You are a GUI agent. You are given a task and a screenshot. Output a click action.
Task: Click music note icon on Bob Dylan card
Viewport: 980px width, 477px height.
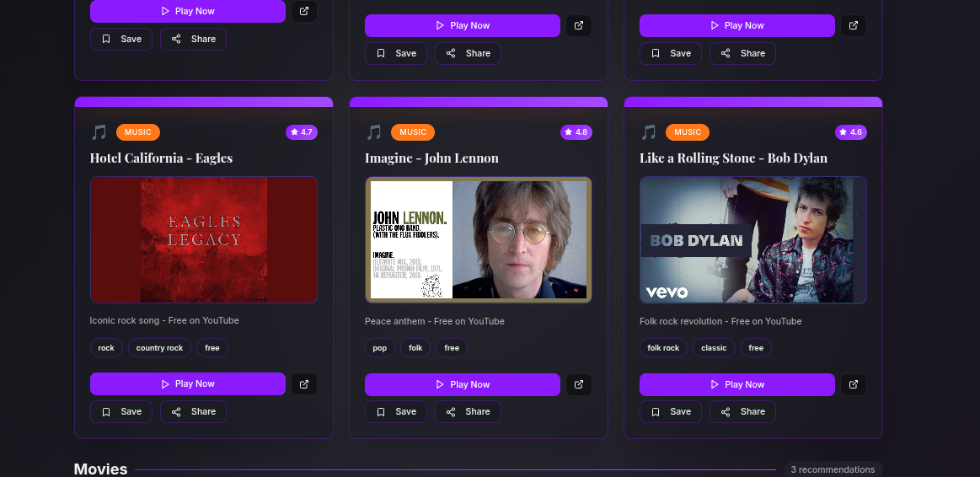648,132
